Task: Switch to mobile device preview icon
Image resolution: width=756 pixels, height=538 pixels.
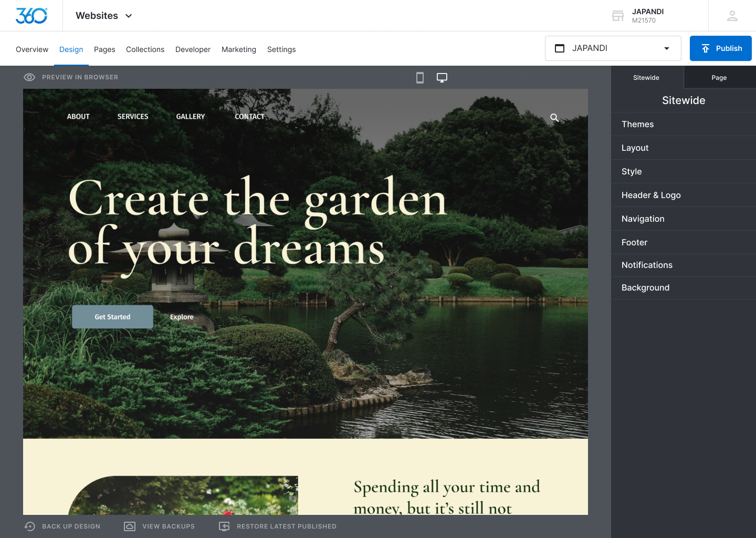Action: click(x=420, y=78)
